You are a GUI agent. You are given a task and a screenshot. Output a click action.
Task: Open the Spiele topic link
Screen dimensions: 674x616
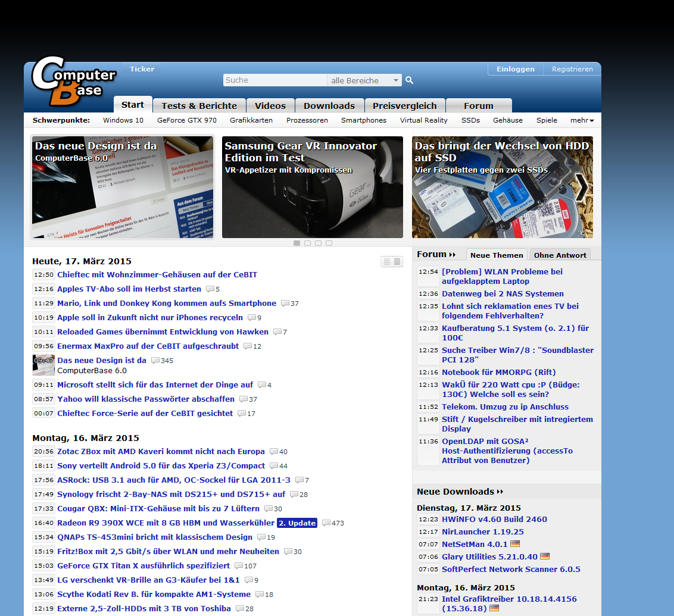pyautogui.click(x=547, y=120)
